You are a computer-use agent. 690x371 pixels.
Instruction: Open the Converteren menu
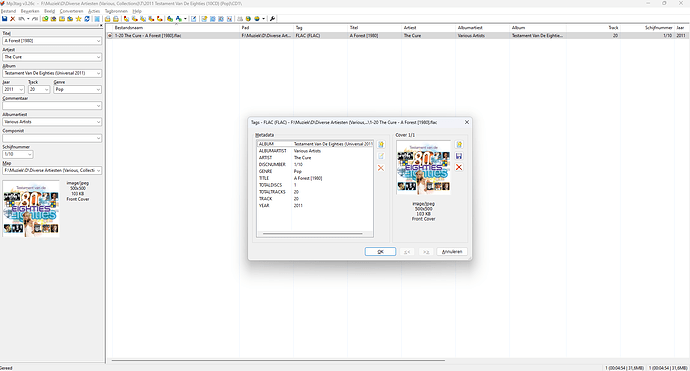click(71, 11)
